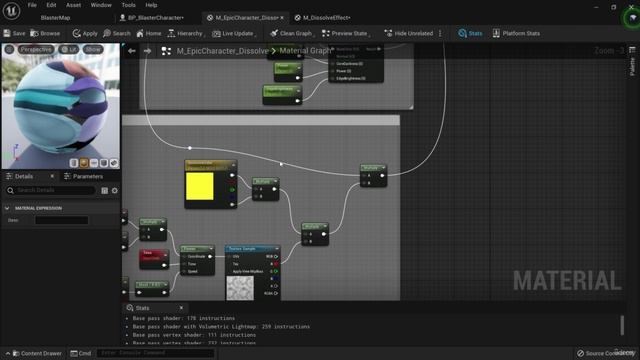The image size is (640, 360).
Task: Switch to the BP_BlasterCharacter tab
Action: [x=152, y=18]
